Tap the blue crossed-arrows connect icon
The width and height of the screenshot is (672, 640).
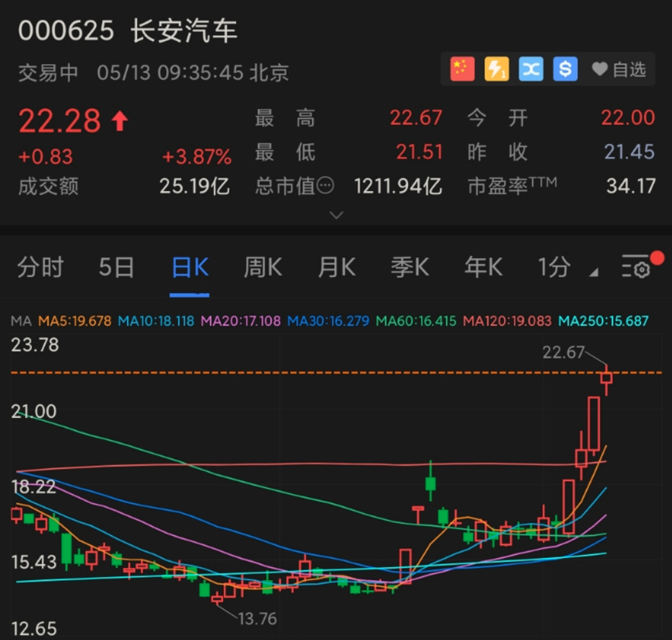tap(531, 69)
